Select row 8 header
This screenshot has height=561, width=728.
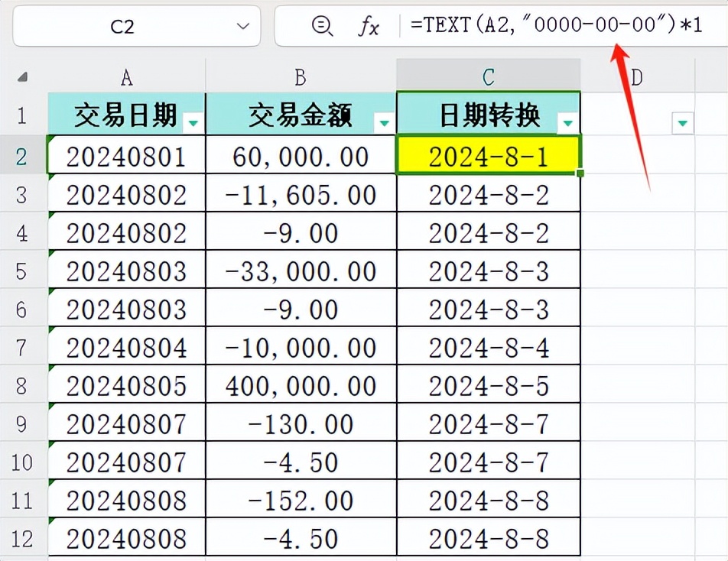pos(22,384)
